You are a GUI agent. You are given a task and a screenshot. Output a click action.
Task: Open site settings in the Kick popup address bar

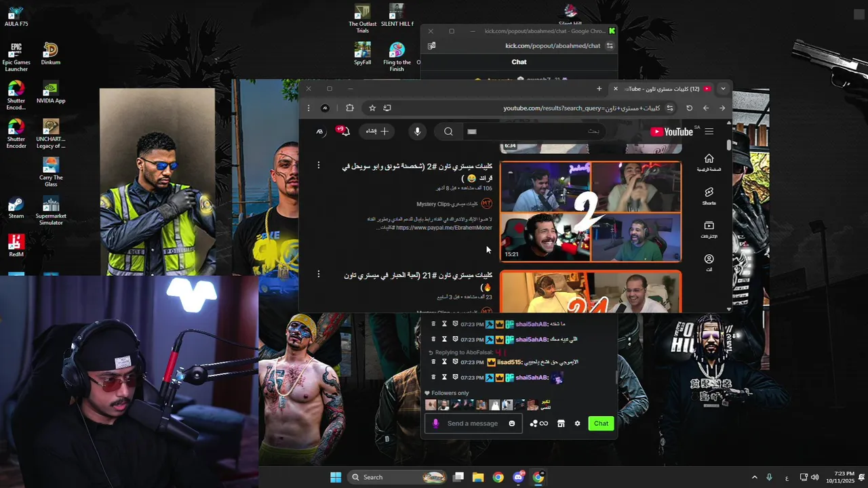point(610,46)
